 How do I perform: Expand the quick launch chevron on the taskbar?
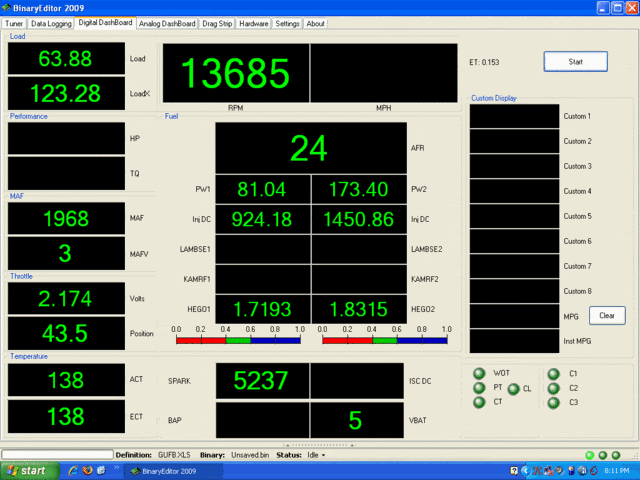[x=116, y=468]
